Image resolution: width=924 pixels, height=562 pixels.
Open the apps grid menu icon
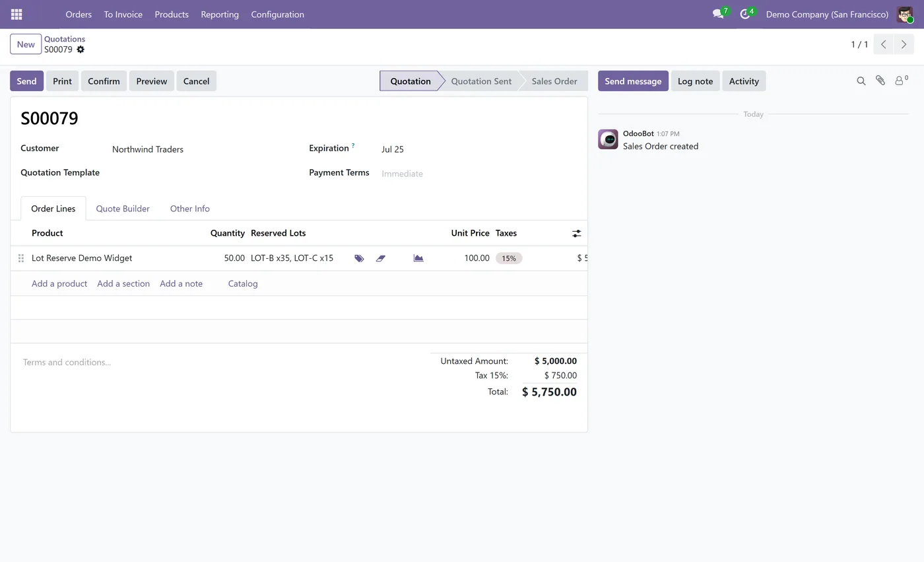click(16, 14)
